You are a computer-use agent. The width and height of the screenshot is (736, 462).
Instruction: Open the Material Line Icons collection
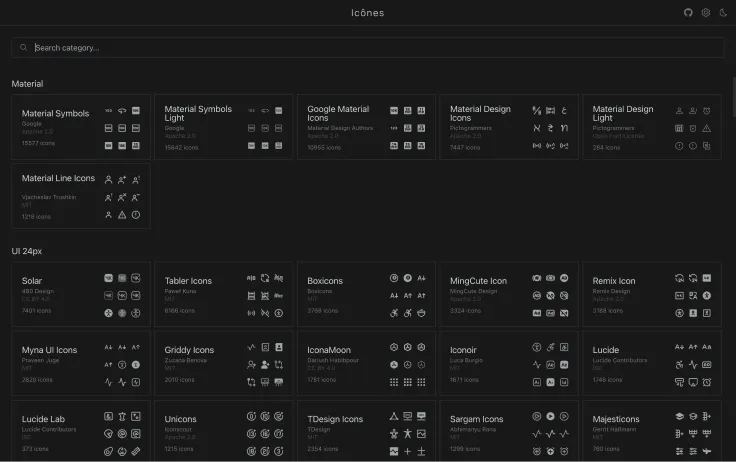[x=81, y=196]
